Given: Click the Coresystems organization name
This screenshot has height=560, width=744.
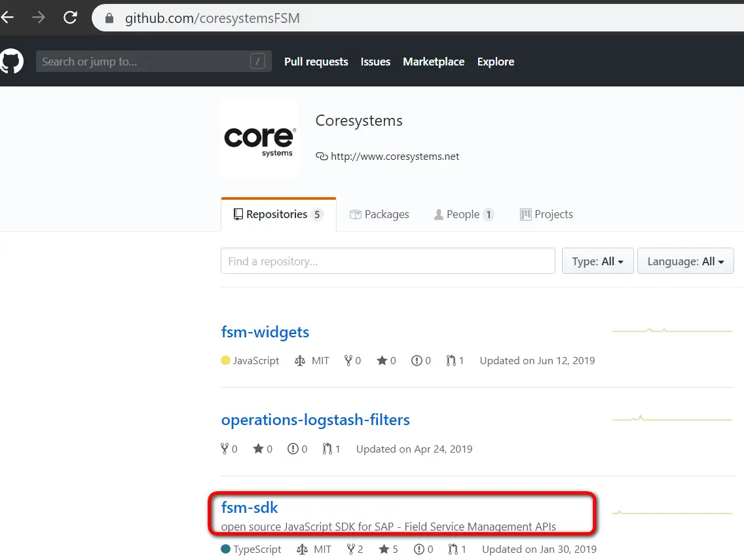Looking at the screenshot, I should click(x=359, y=121).
